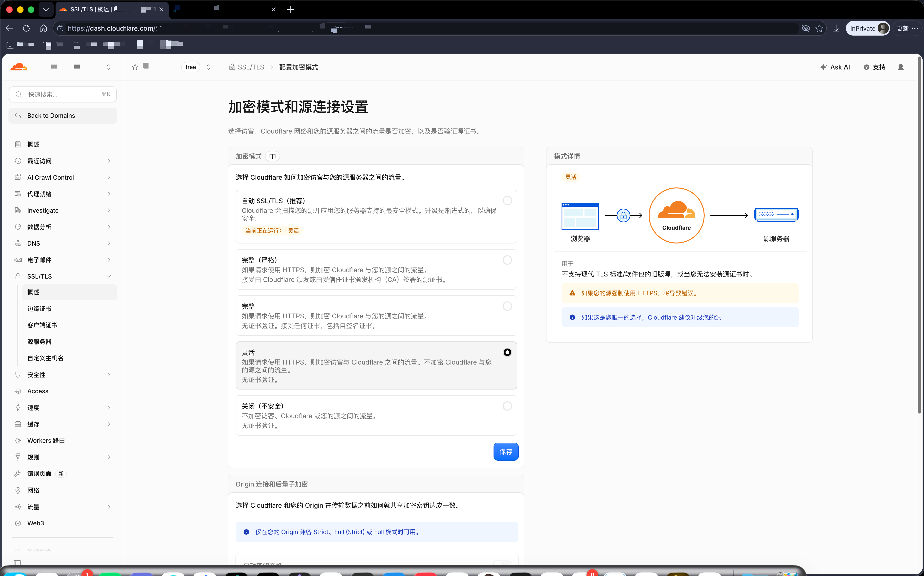
Task: Select 完整（严格）encryption mode radio
Action: pyautogui.click(x=507, y=260)
